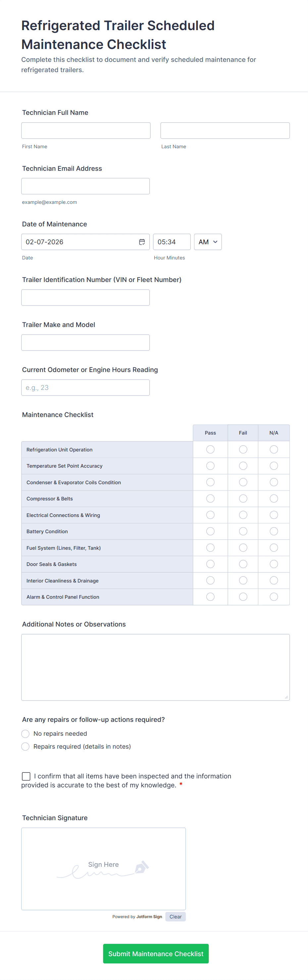This screenshot has height=980, width=308.
Task: Select the No repairs needed option
Action: [26, 734]
